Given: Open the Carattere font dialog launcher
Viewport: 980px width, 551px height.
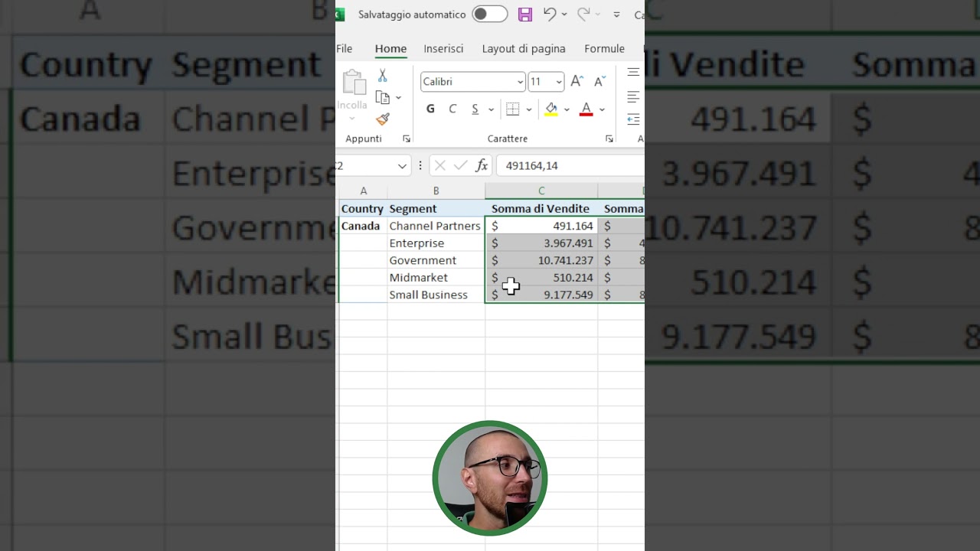Looking at the screenshot, I should [x=609, y=139].
